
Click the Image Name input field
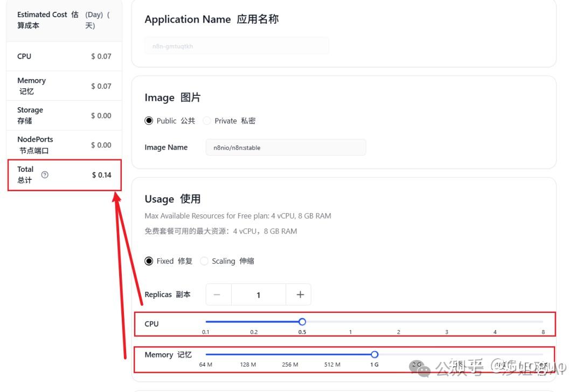coord(286,148)
